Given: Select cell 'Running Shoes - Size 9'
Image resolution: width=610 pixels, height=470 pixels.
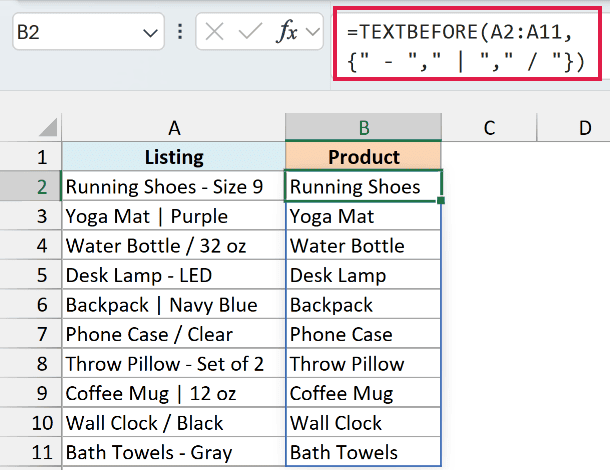Looking at the screenshot, I should click(x=174, y=186).
